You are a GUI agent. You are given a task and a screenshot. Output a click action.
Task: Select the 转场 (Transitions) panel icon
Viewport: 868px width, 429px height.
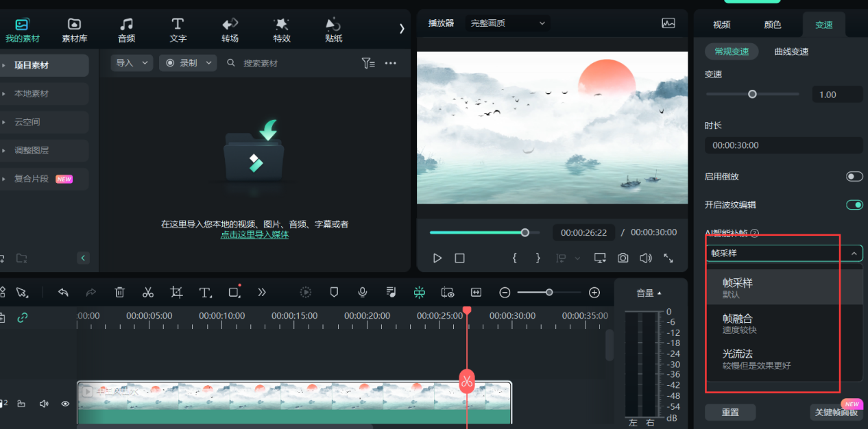[x=230, y=29]
